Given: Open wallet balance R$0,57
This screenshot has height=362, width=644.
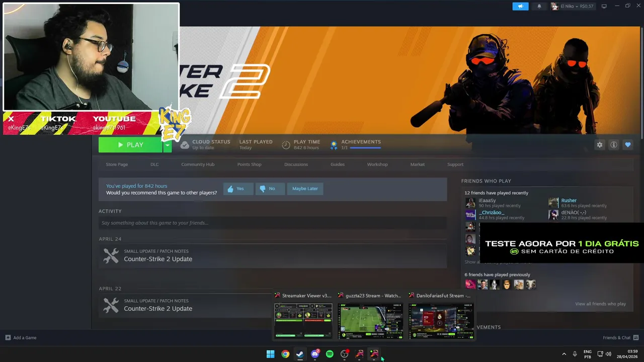Looking at the screenshot, I should click(587, 7).
